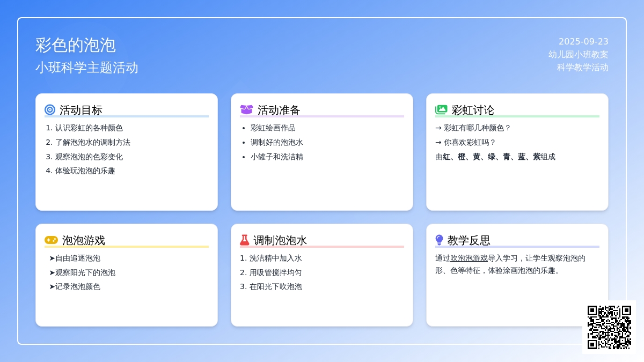Click the 活动目标 card heading

pos(80,110)
